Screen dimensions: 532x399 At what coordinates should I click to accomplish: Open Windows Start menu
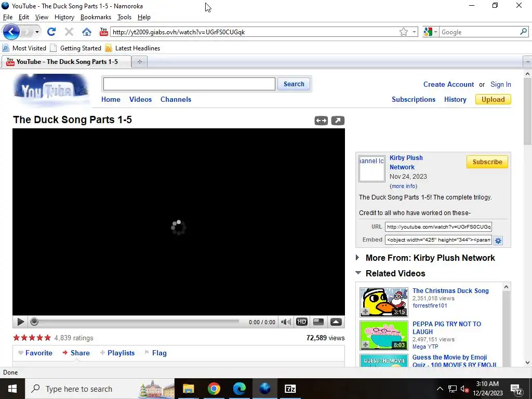point(12,389)
